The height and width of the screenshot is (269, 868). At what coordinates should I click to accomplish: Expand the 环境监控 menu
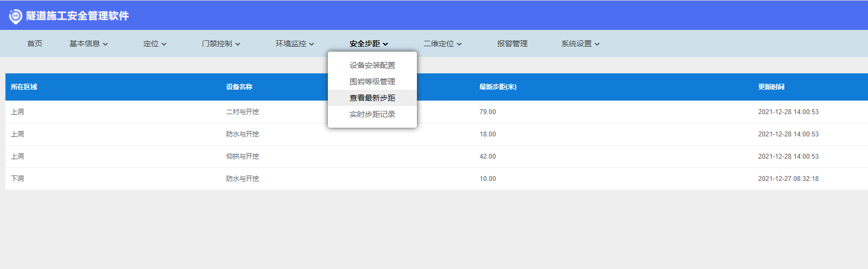click(x=295, y=43)
